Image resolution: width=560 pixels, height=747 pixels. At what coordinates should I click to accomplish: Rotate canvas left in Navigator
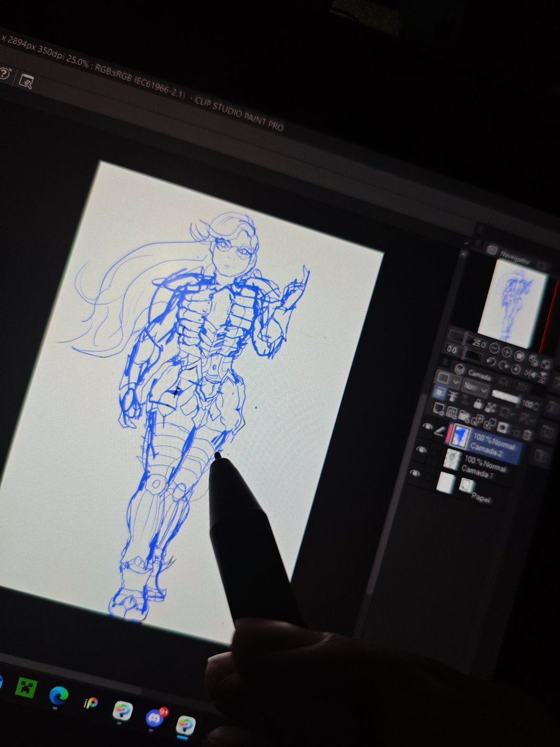tap(491, 362)
